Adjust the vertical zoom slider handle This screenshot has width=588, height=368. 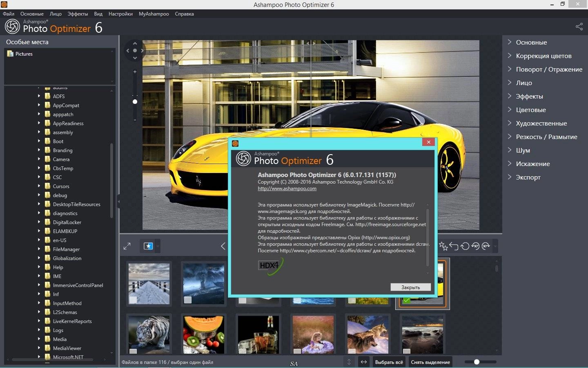point(135,101)
